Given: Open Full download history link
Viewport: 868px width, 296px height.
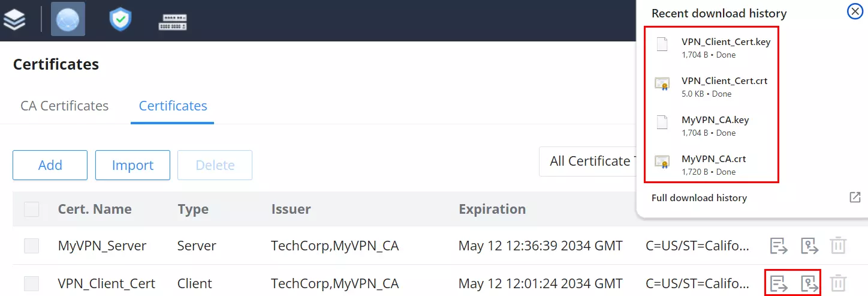Looking at the screenshot, I should (699, 198).
